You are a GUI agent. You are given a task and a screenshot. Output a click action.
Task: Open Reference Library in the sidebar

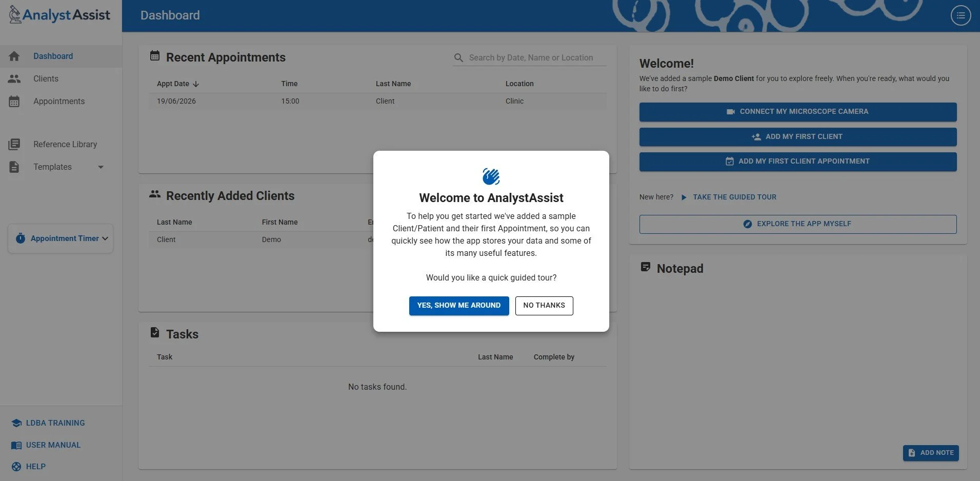click(61, 144)
